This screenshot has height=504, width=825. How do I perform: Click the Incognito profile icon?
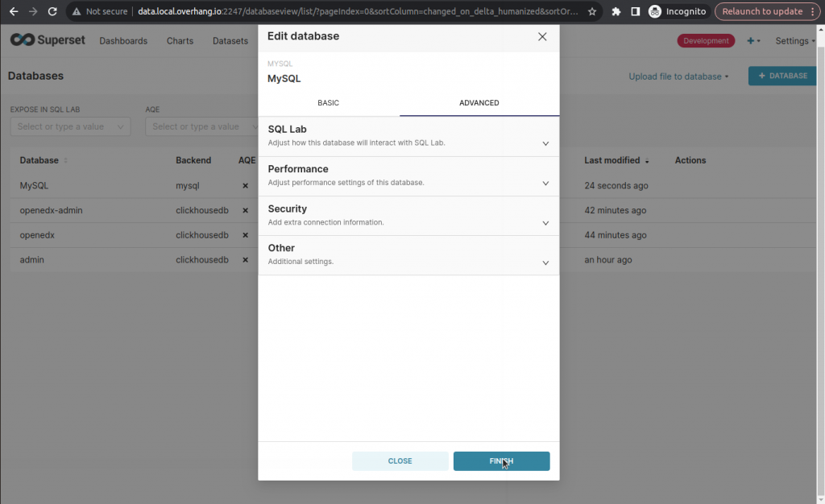[x=654, y=11]
